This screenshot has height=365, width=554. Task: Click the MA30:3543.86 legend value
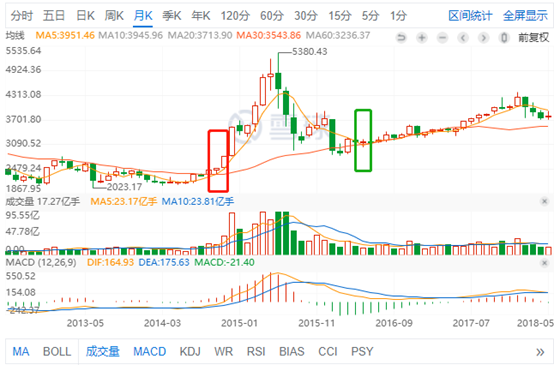(269, 35)
